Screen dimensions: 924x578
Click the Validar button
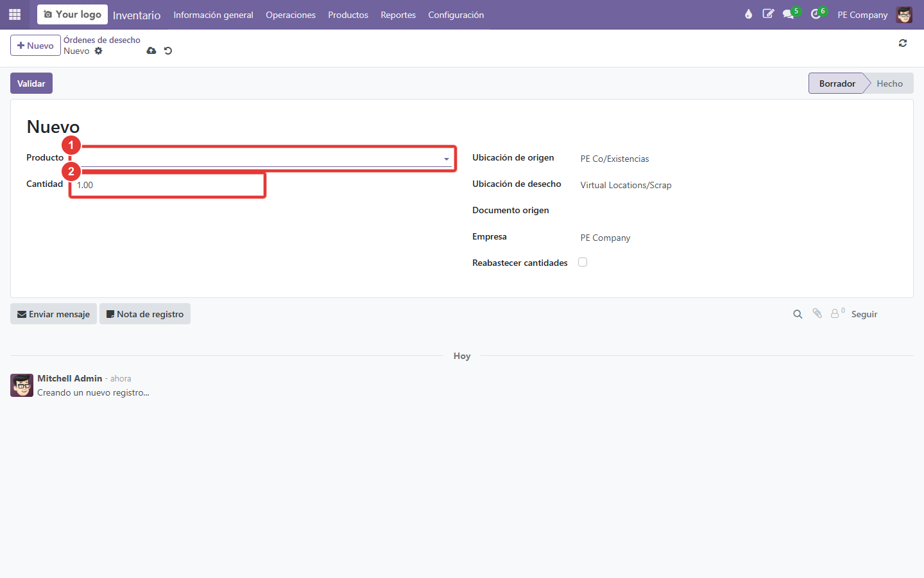[31, 83]
